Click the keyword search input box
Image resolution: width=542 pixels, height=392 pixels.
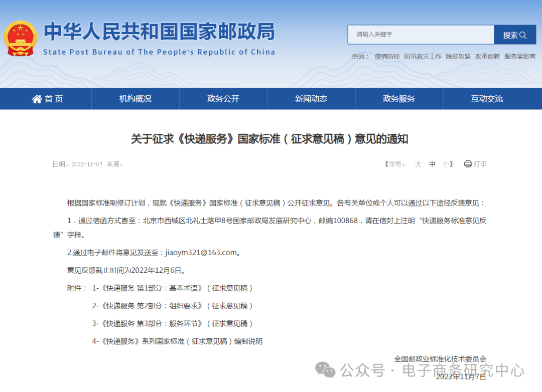pyautogui.click(x=421, y=35)
